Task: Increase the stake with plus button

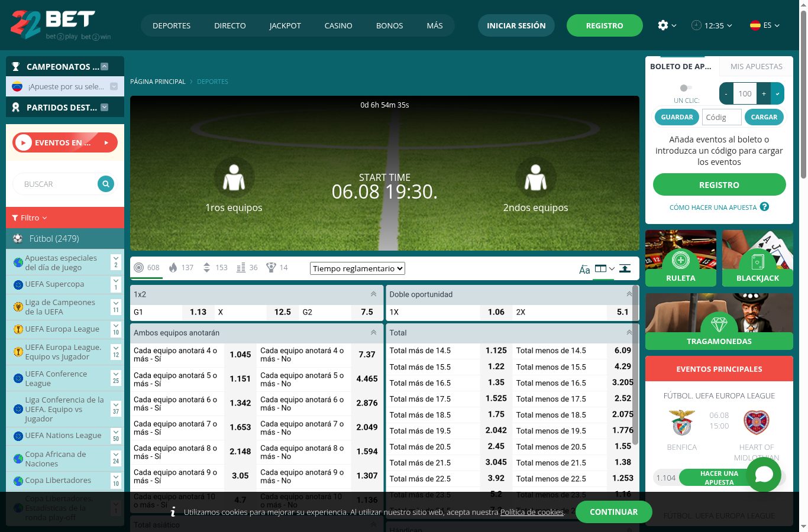Action: (764, 93)
